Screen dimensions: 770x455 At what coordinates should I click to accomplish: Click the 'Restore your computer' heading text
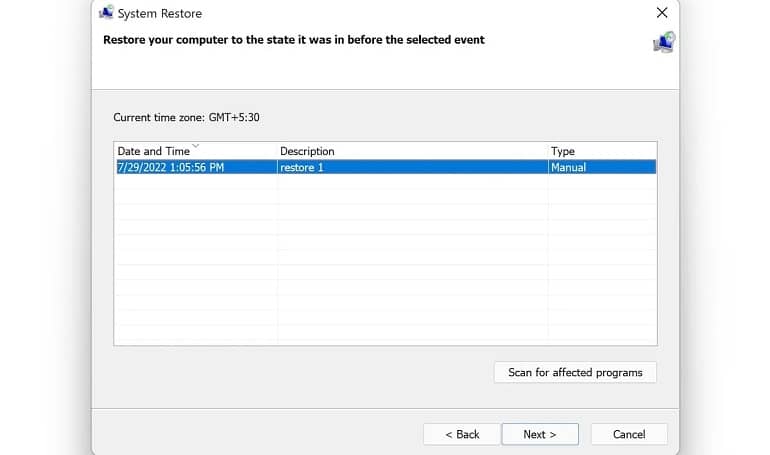pyautogui.click(x=294, y=40)
